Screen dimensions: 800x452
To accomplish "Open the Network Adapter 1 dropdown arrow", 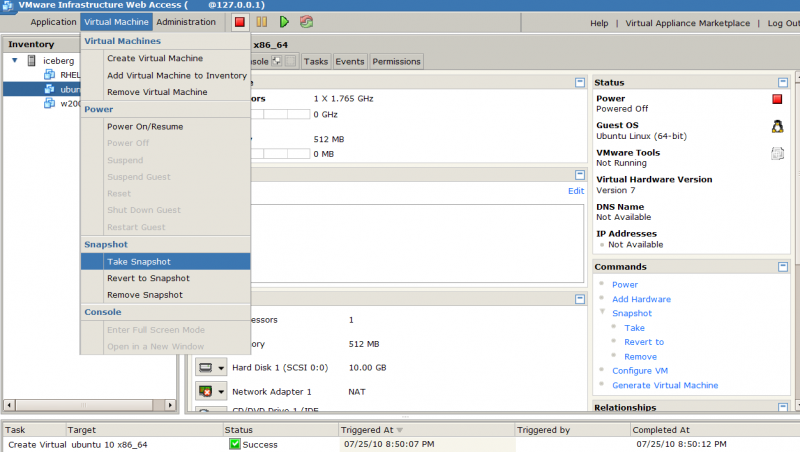I will pos(221,392).
